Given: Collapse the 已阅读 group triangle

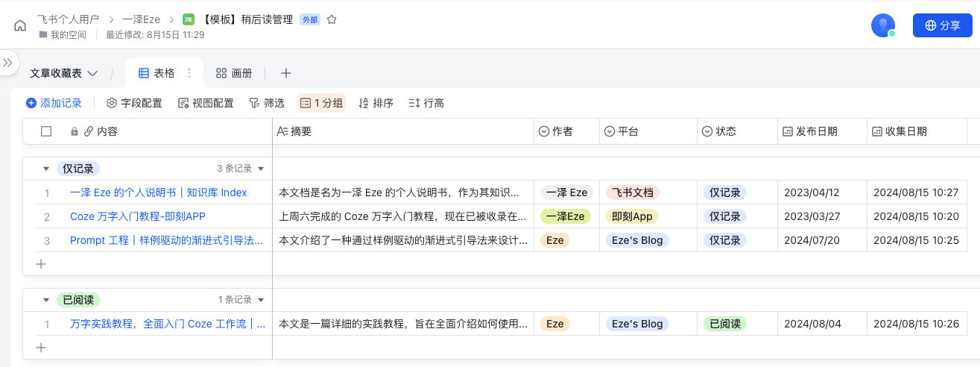Looking at the screenshot, I should (45, 300).
